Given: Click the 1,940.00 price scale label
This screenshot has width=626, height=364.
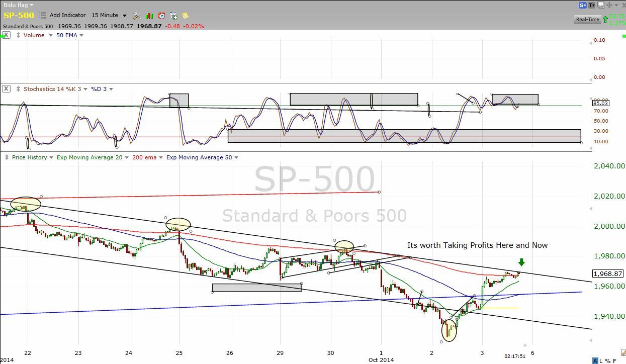Looking at the screenshot, I should pyautogui.click(x=609, y=316).
